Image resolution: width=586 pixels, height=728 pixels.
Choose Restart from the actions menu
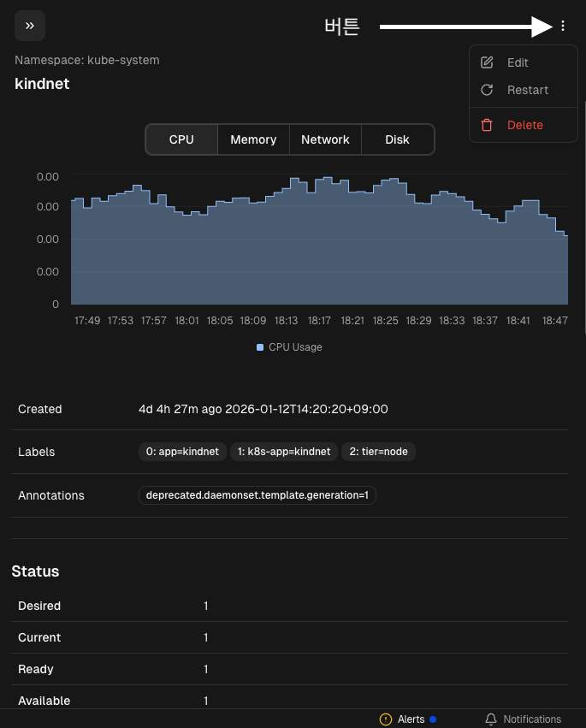pos(528,90)
